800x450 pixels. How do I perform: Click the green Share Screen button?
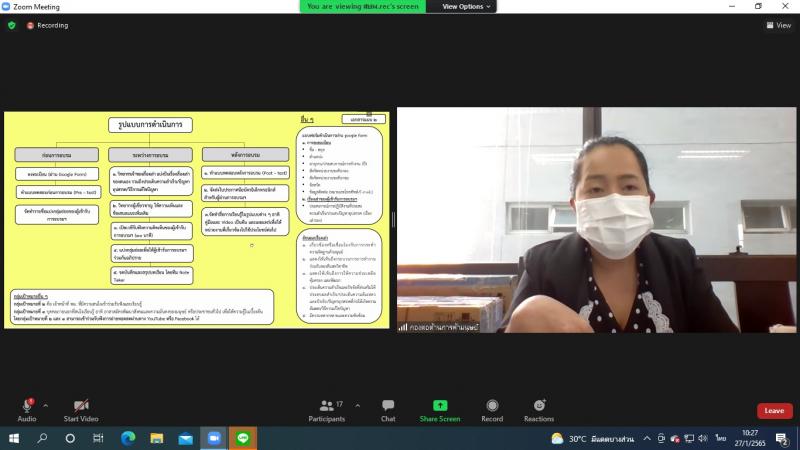(x=440, y=410)
